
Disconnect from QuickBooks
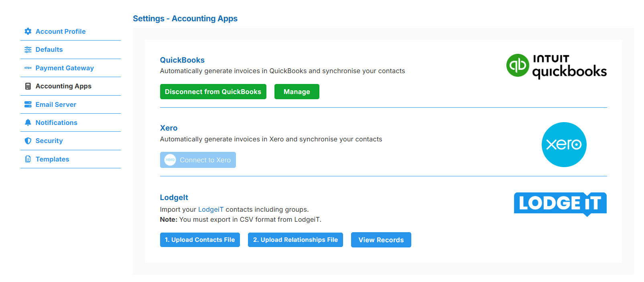213,92
